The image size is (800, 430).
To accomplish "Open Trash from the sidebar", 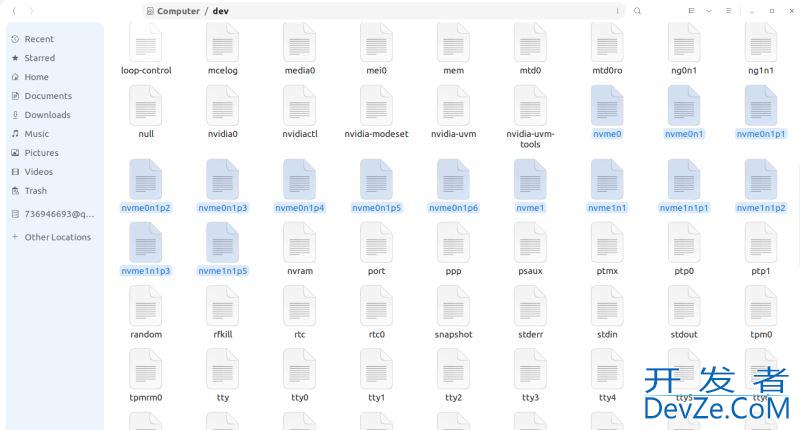I will tap(35, 191).
